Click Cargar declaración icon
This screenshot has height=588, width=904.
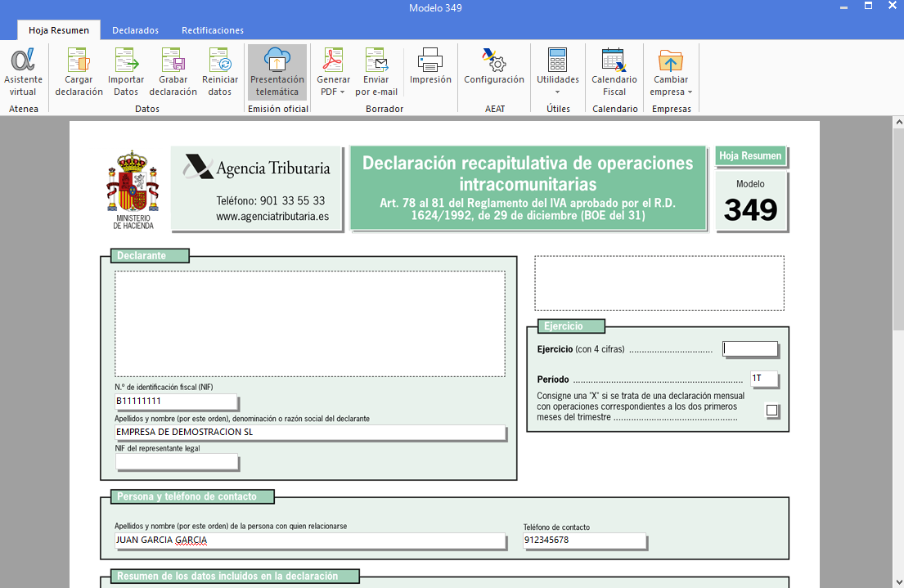point(79,71)
